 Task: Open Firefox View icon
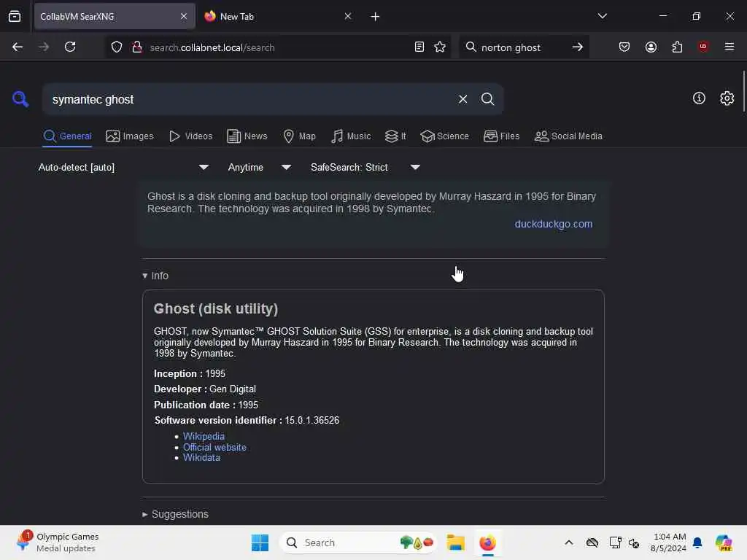[x=15, y=16]
